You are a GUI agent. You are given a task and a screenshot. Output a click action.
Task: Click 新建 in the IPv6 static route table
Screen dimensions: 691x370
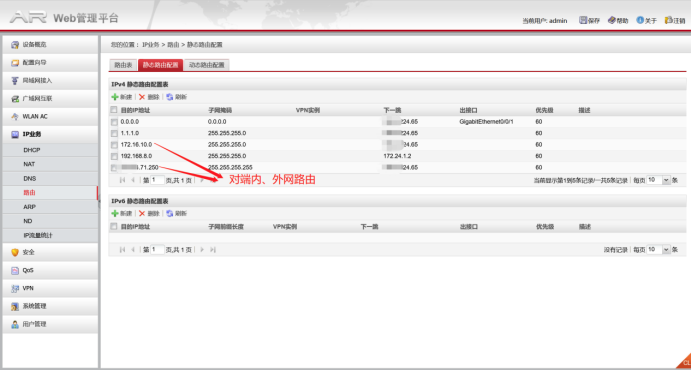[122, 214]
